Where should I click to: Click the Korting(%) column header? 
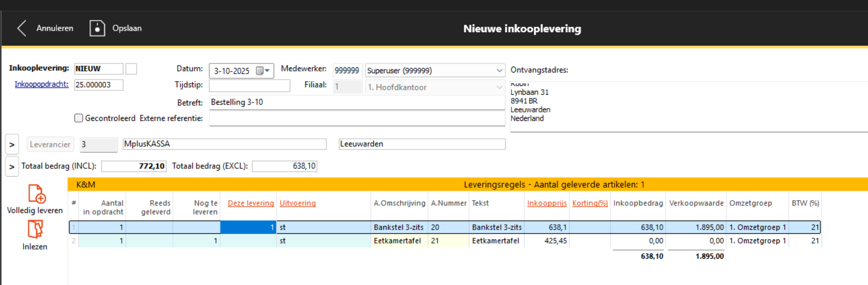pyautogui.click(x=590, y=203)
